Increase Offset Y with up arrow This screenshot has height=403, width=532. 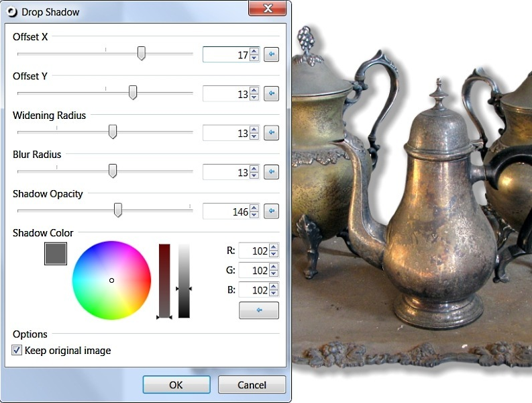(254, 90)
